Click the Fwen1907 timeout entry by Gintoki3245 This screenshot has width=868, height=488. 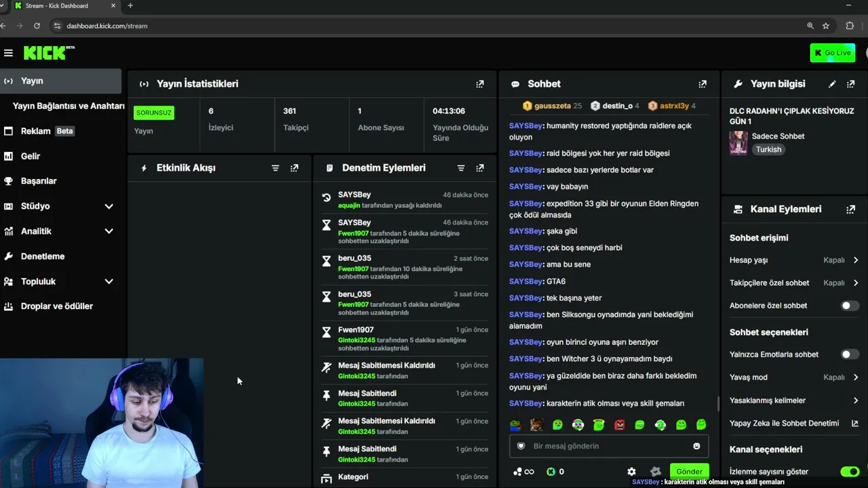click(x=405, y=339)
